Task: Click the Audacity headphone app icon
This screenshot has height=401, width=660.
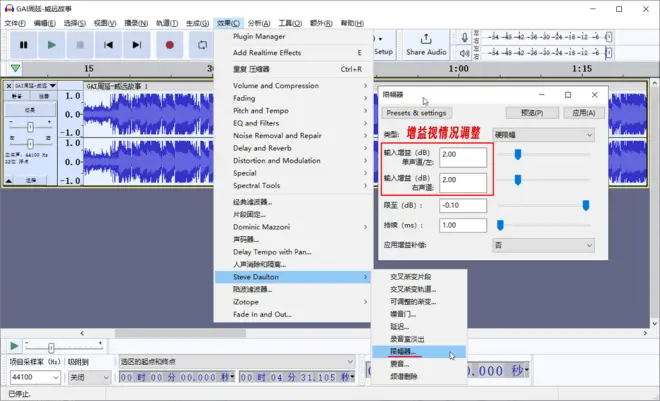Action: tap(9, 8)
